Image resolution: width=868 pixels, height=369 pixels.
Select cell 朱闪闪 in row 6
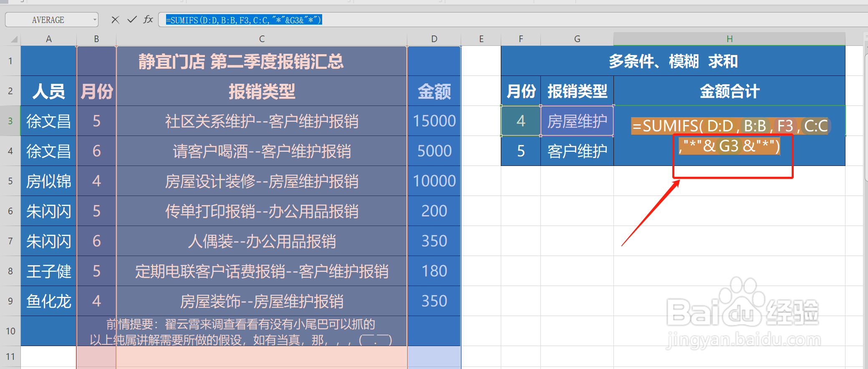(48, 211)
